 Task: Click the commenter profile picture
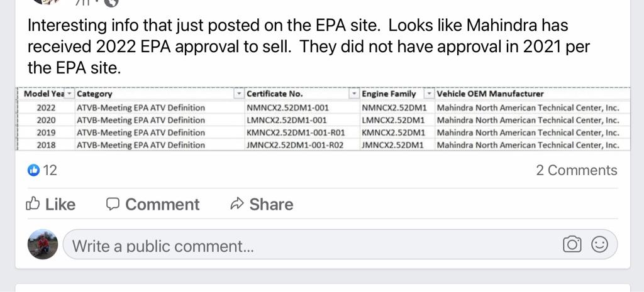pos(43,244)
